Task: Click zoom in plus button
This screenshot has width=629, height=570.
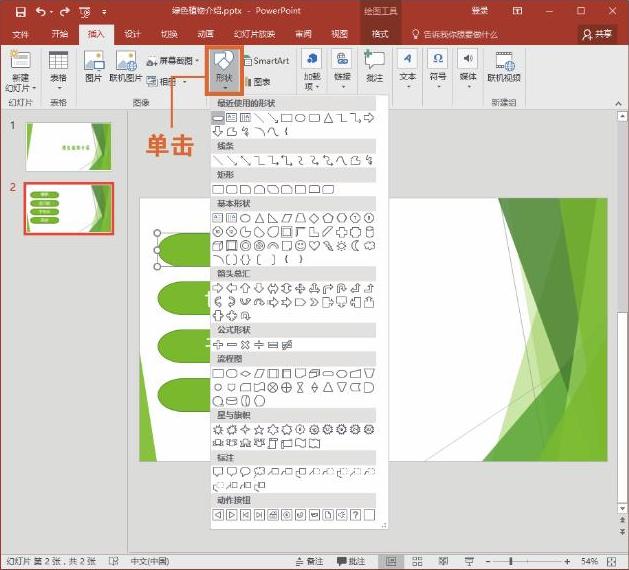Action: [x=567, y=561]
